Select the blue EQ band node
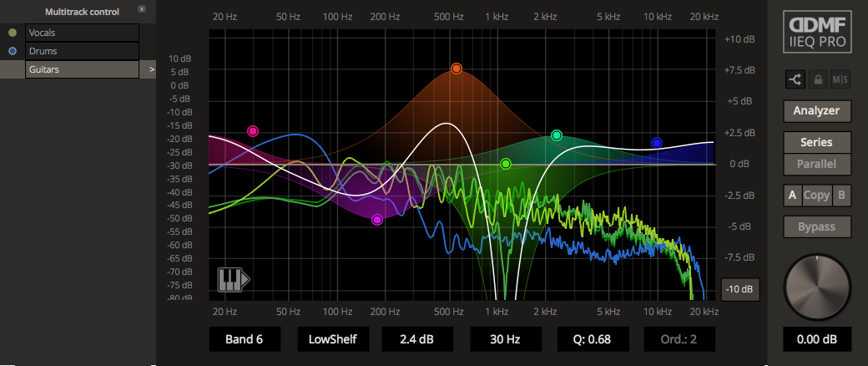 coord(657,143)
